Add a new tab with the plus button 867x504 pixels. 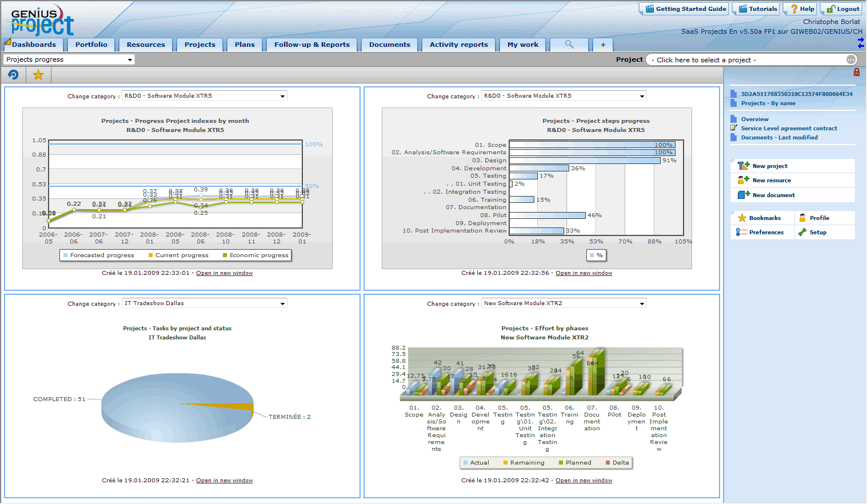point(602,45)
